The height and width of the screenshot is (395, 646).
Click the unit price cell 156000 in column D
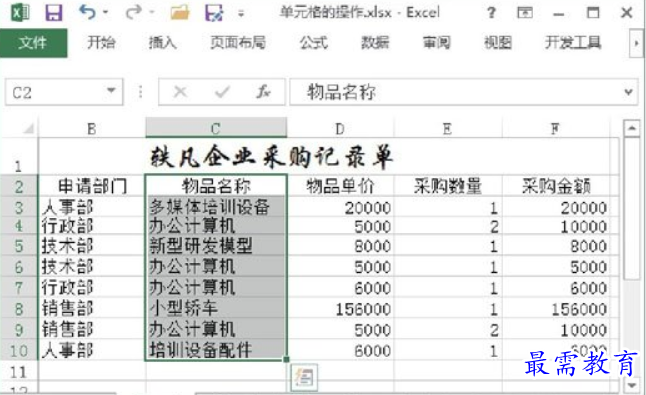pyautogui.click(x=340, y=309)
